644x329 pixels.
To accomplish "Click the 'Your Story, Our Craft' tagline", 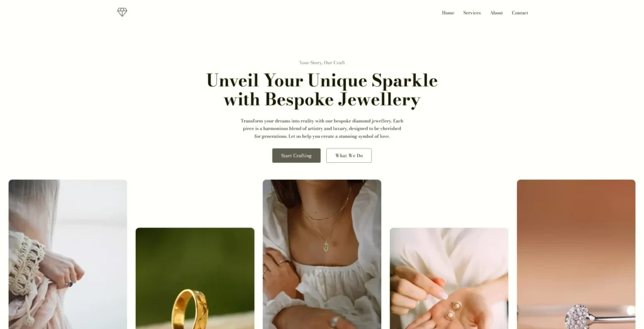I will point(321,62).
